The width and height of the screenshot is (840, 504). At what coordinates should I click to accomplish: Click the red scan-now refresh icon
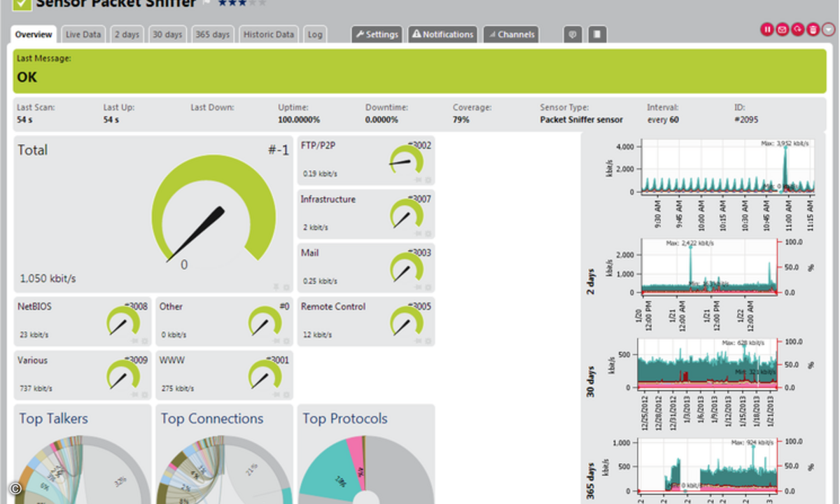point(797,29)
